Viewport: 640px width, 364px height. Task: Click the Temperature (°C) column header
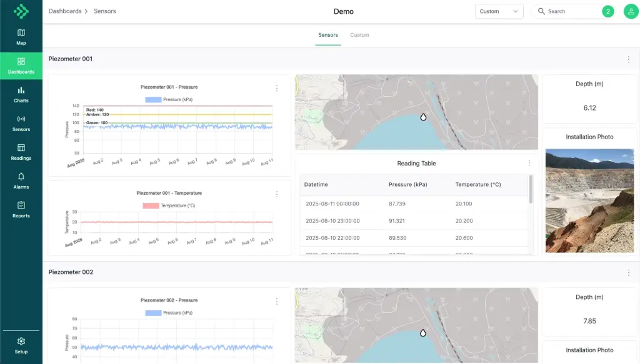(x=478, y=185)
